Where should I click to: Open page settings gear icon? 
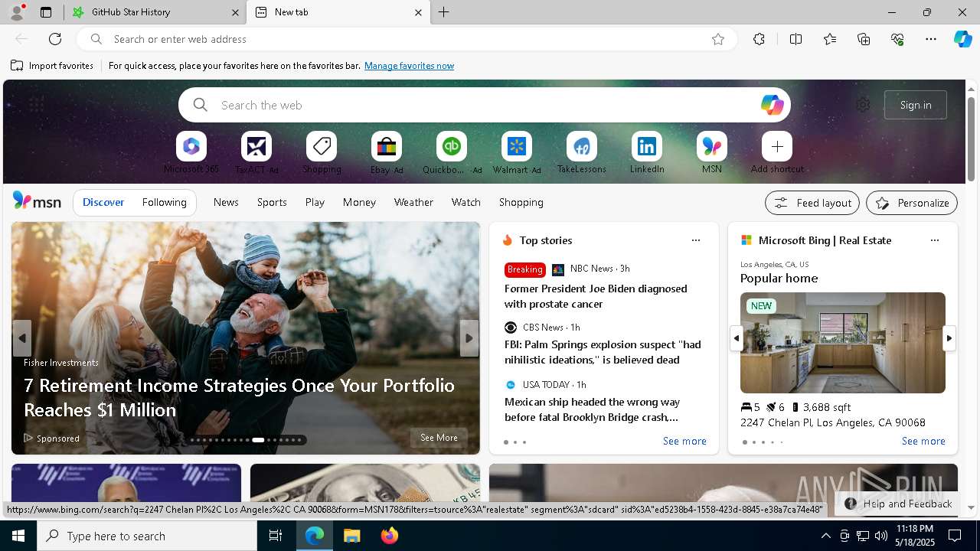[863, 105]
